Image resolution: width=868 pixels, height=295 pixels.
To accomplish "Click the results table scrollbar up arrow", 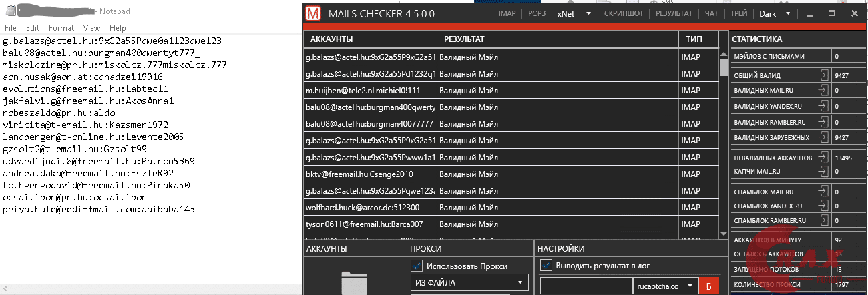I will [723, 53].
